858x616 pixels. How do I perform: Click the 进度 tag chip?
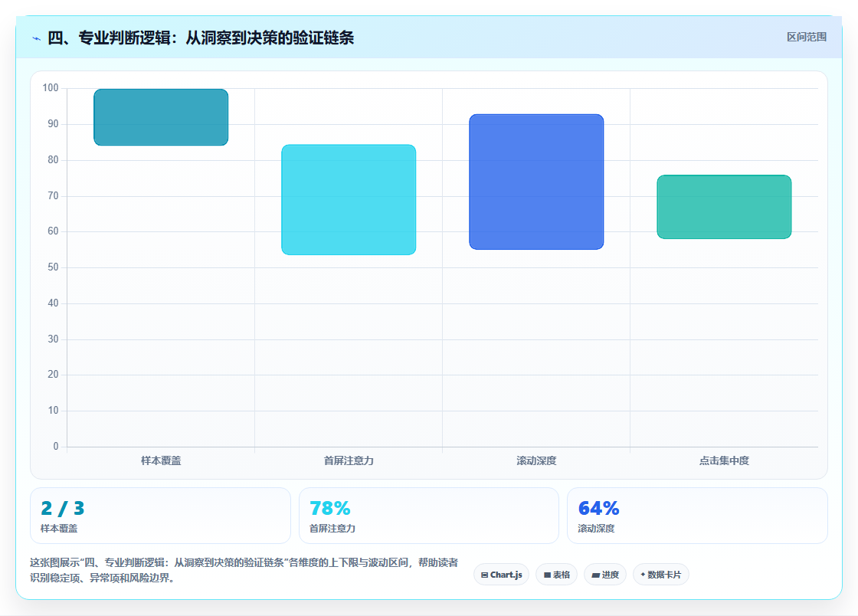pos(605,575)
